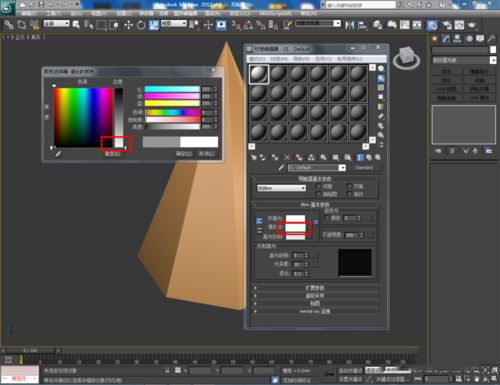Activate the Select and Rotate tool

[x=141, y=25]
